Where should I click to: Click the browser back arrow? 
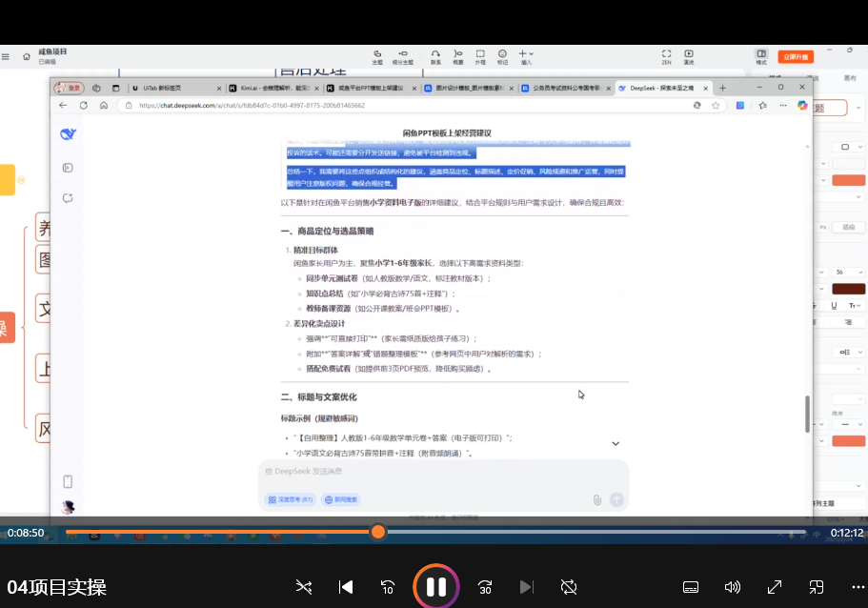click(63, 105)
